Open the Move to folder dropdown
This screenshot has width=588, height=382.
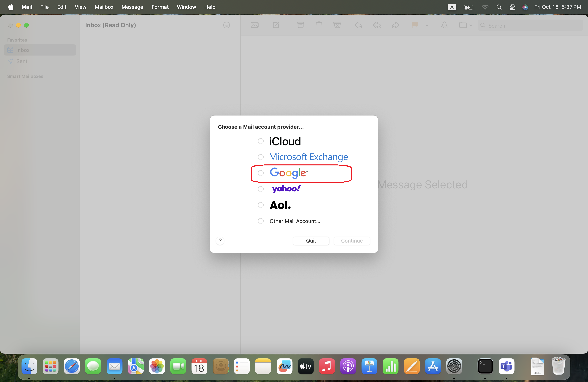click(x=465, y=25)
